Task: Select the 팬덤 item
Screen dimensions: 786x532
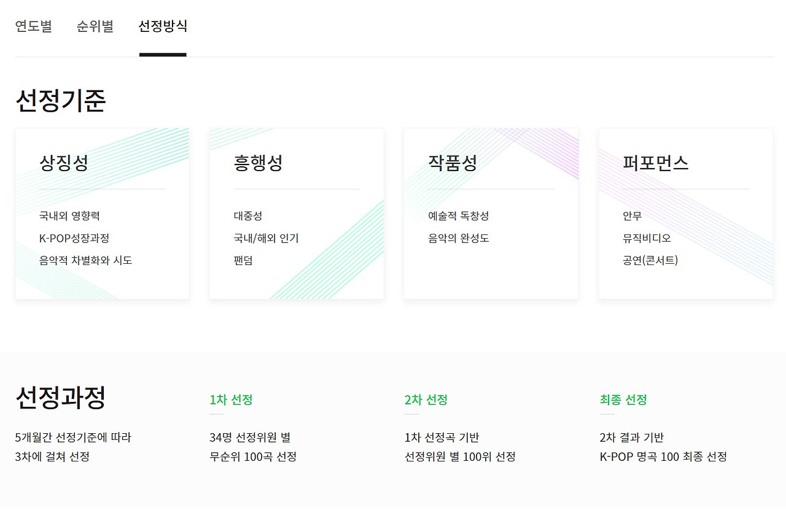Action: coord(243,260)
